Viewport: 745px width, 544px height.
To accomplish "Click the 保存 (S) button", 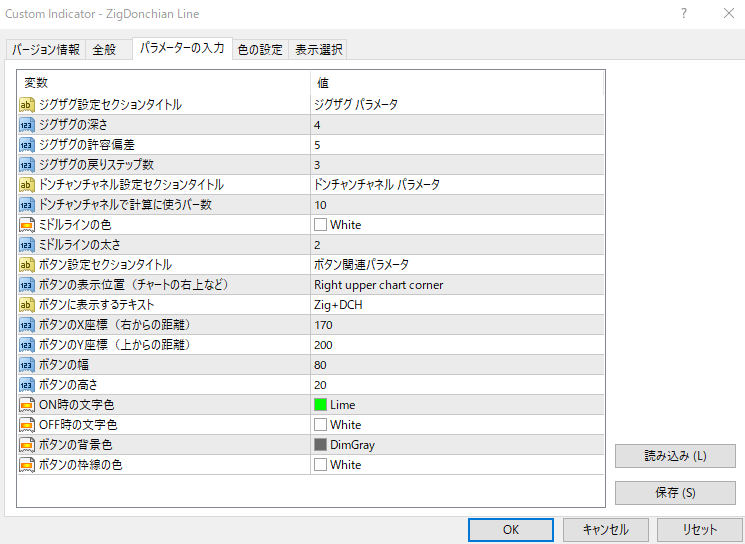I will coord(674,493).
